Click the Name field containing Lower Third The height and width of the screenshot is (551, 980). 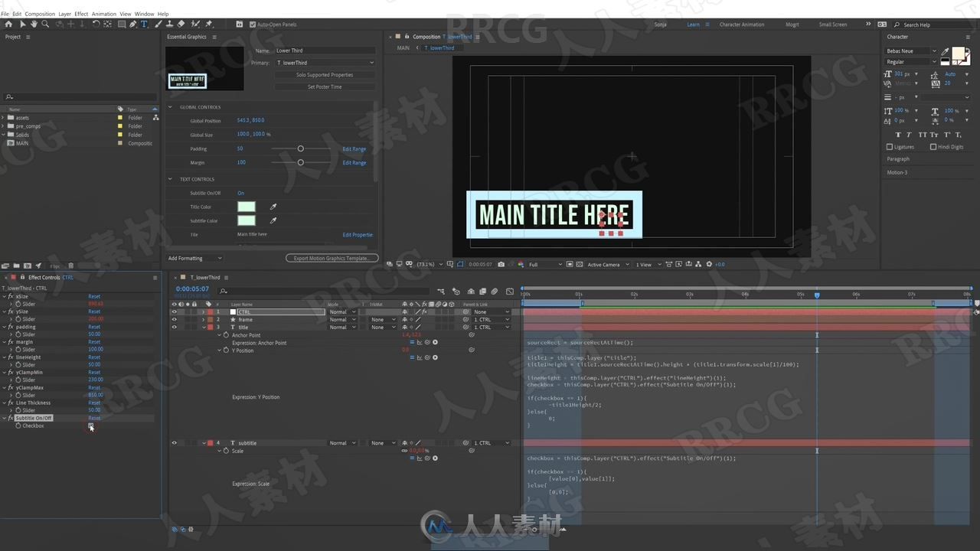pos(325,51)
